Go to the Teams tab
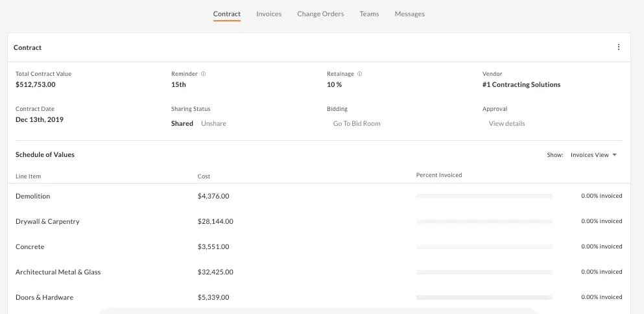The height and width of the screenshot is (314, 644). point(369,14)
